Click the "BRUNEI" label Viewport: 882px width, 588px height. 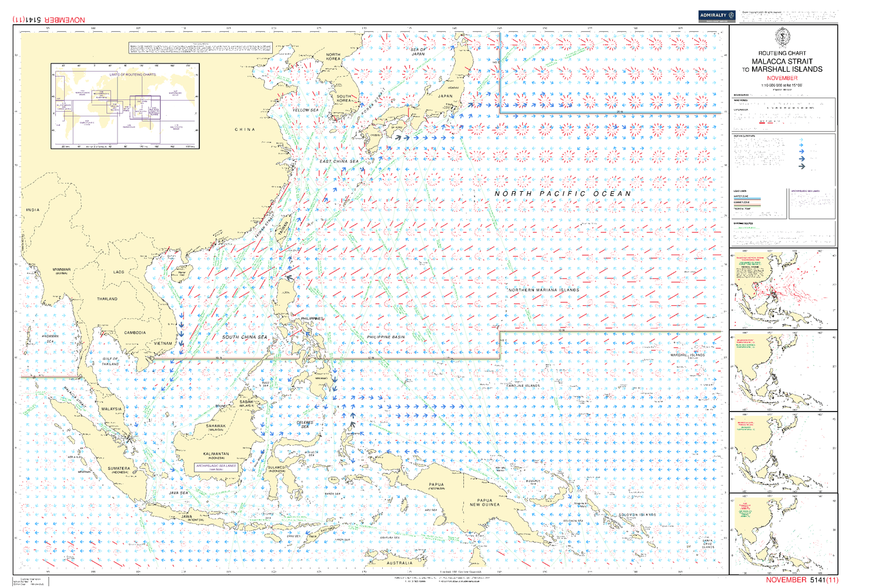tap(221, 406)
